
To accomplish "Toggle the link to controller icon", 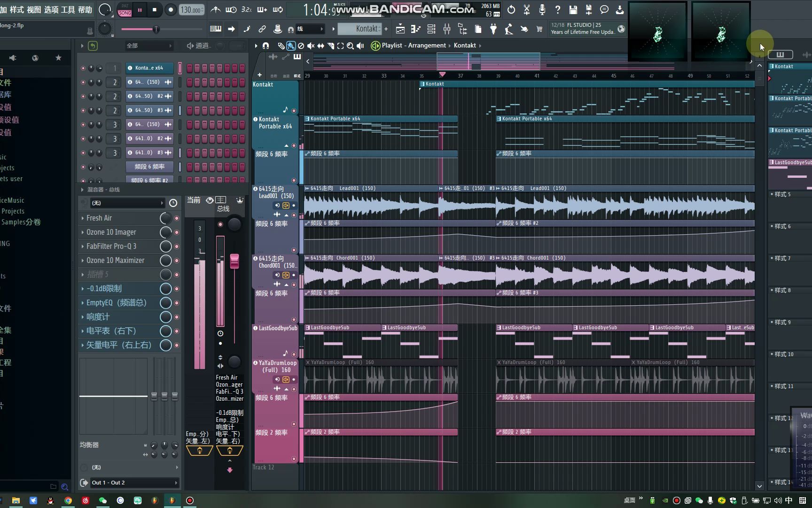I will [x=262, y=29].
